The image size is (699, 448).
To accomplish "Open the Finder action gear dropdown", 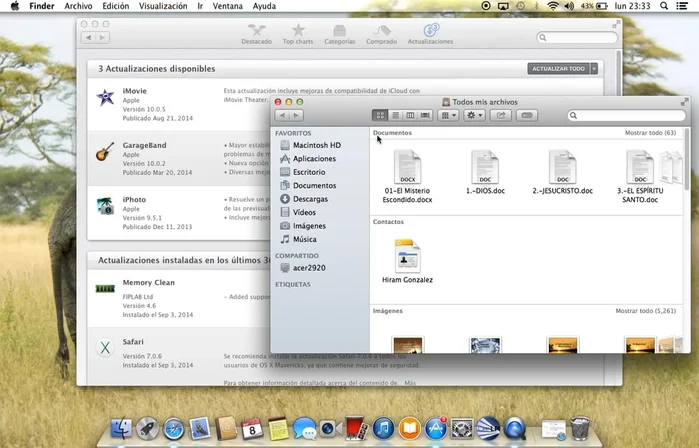I will click(474, 115).
